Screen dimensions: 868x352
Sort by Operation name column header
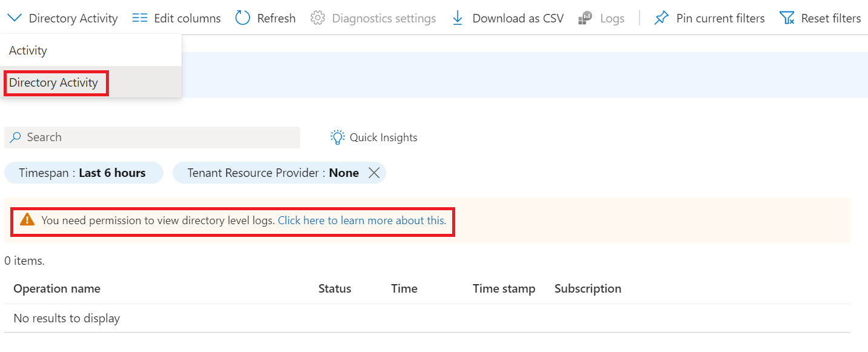pyautogui.click(x=57, y=288)
